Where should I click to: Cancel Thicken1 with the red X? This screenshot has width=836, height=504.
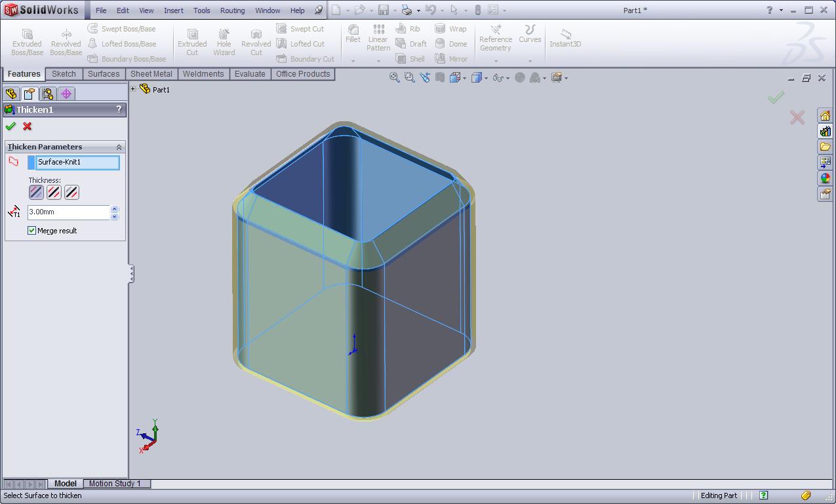click(x=27, y=126)
